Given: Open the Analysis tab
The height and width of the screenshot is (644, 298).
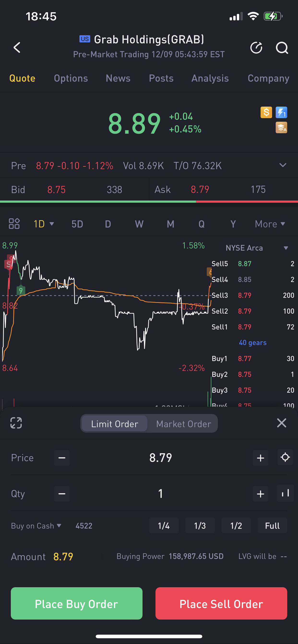Looking at the screenshot, I should pos(210,78).
